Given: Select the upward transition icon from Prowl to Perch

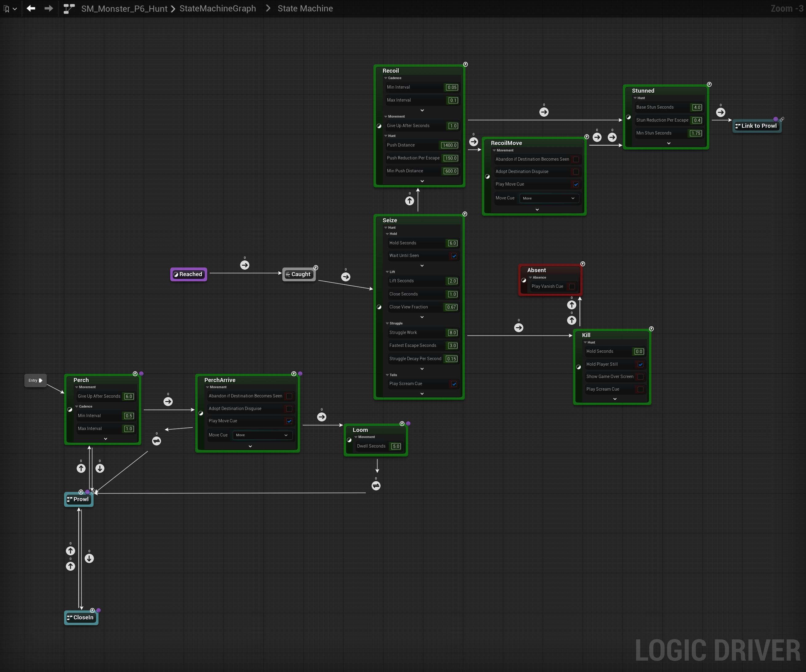Looking at the screenshot, I should coord(81,469).
